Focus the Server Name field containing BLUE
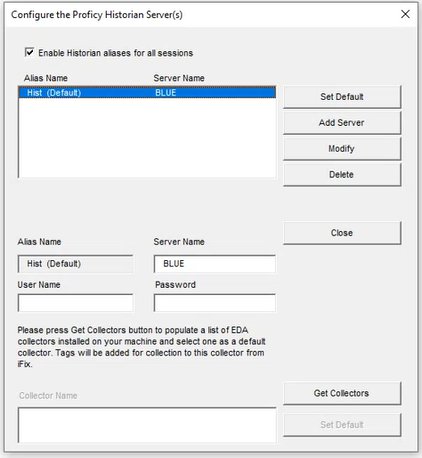This screenshot has width=422, height=458. click(x=215, y=264)
